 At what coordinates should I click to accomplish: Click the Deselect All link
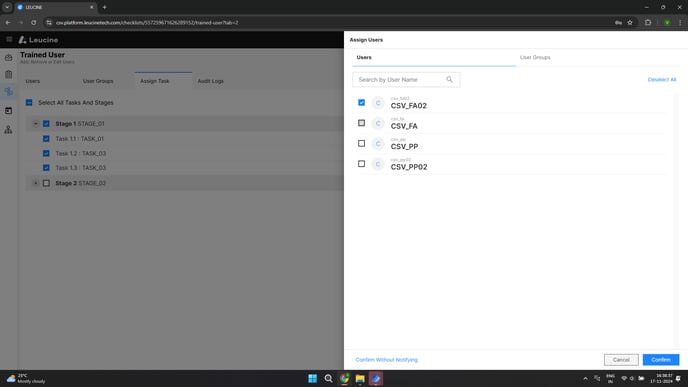click(662, 79)
